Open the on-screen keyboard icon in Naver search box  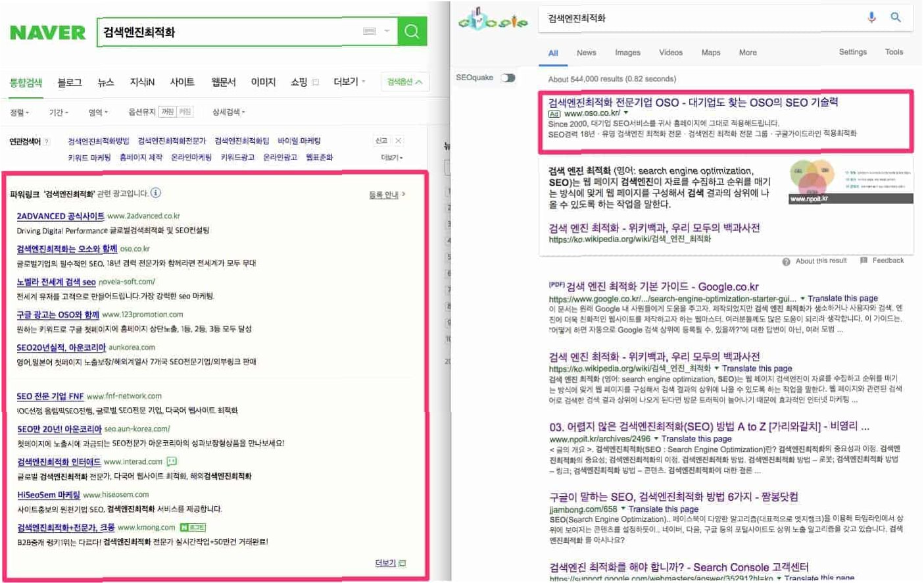coord(370,31)
